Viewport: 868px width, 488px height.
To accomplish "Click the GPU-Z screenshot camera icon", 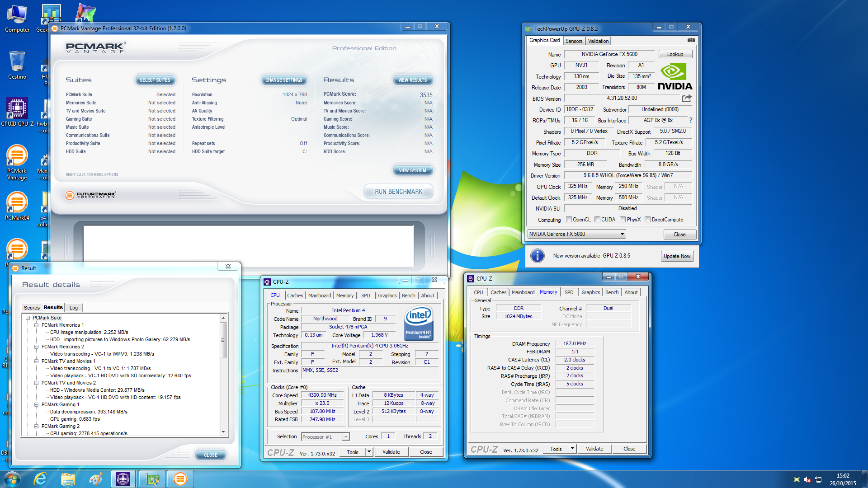I will point(691,40).
